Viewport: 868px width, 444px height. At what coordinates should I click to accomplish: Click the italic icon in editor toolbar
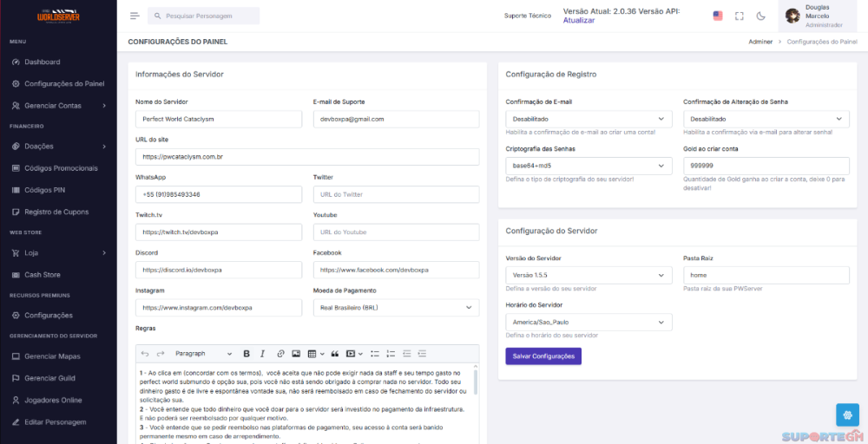tap(263, 354)
